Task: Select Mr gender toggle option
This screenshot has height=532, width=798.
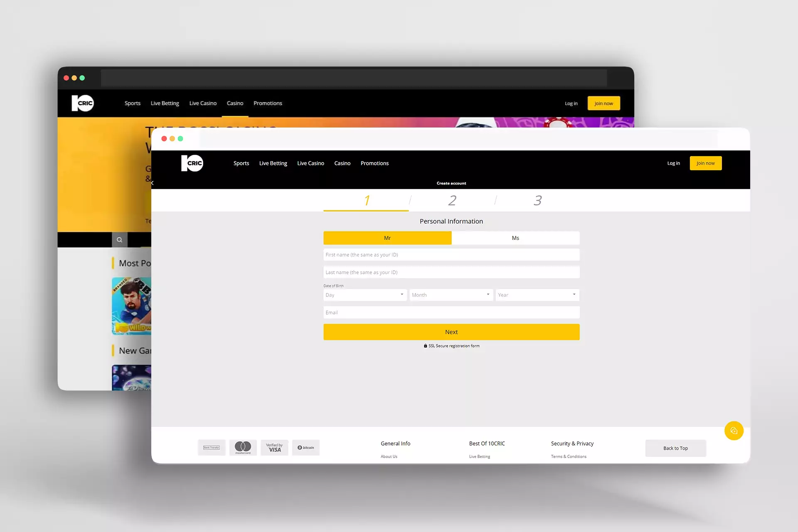Action: coord(387,237)
